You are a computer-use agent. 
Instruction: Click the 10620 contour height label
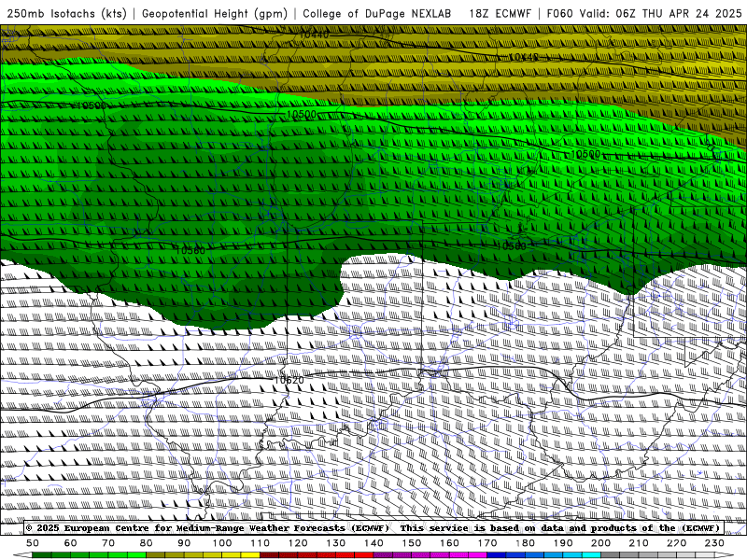[x=289, y=380]
